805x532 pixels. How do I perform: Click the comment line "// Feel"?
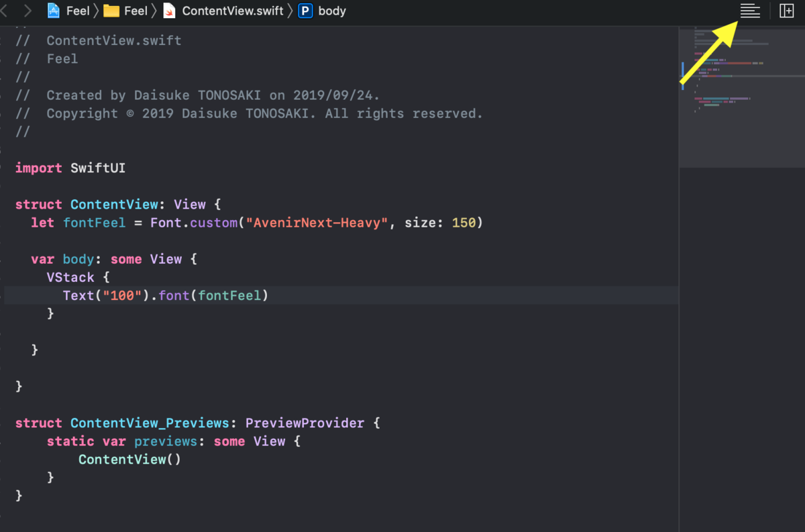point(46,59)
